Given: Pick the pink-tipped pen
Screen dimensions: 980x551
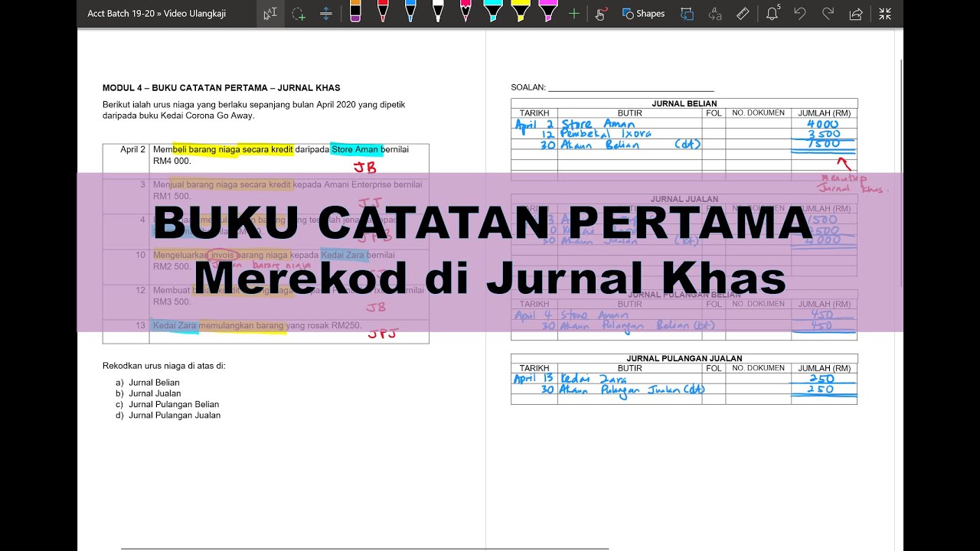Looking at the screenshot, I should [x=465, y=11].
